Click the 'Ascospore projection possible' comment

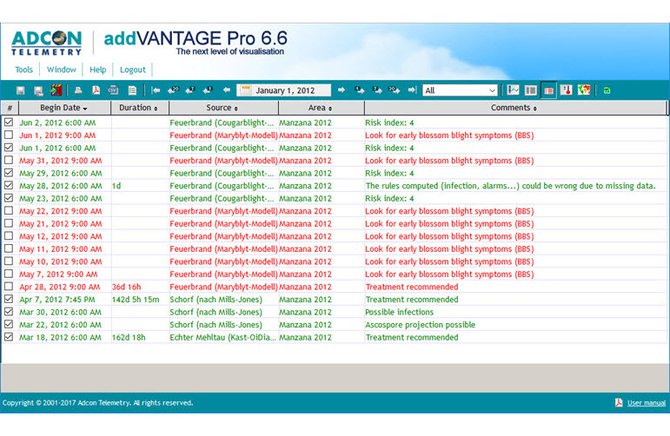click(x=420, y=325)
